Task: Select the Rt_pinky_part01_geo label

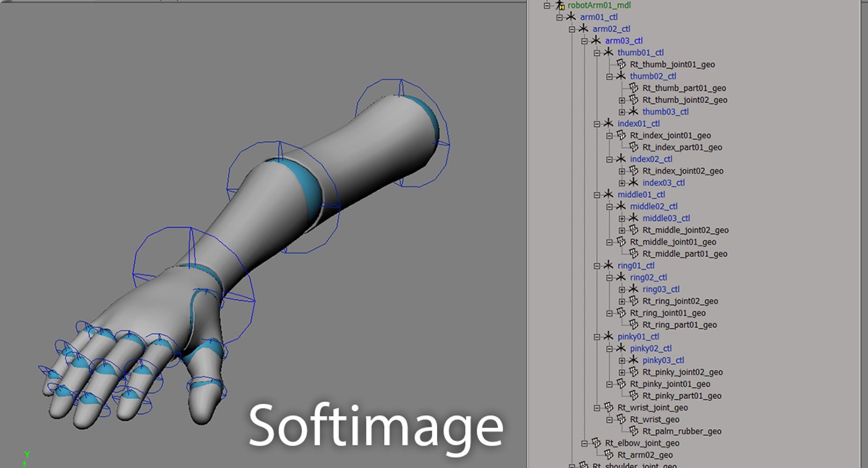Action: [x=682, y=395]
